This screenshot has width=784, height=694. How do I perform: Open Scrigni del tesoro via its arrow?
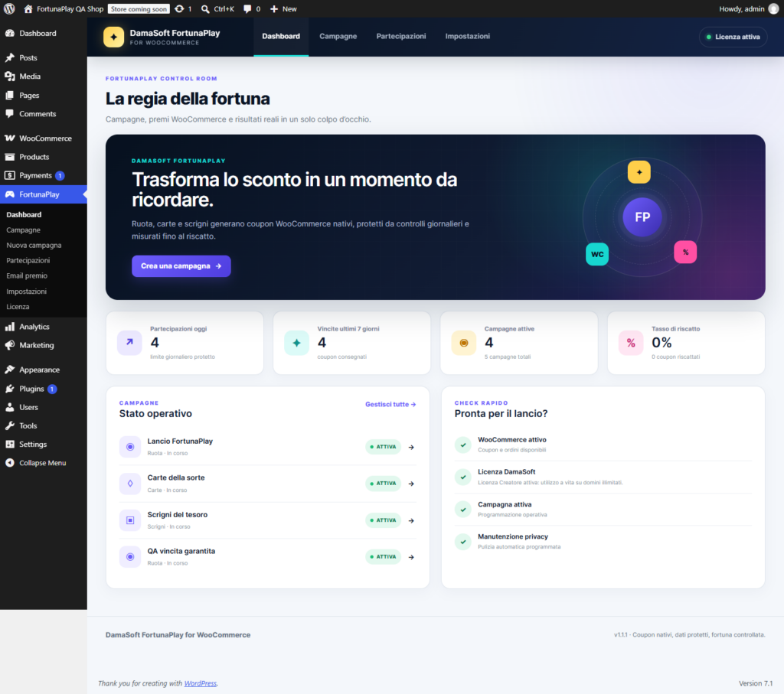tap(411, 520)
